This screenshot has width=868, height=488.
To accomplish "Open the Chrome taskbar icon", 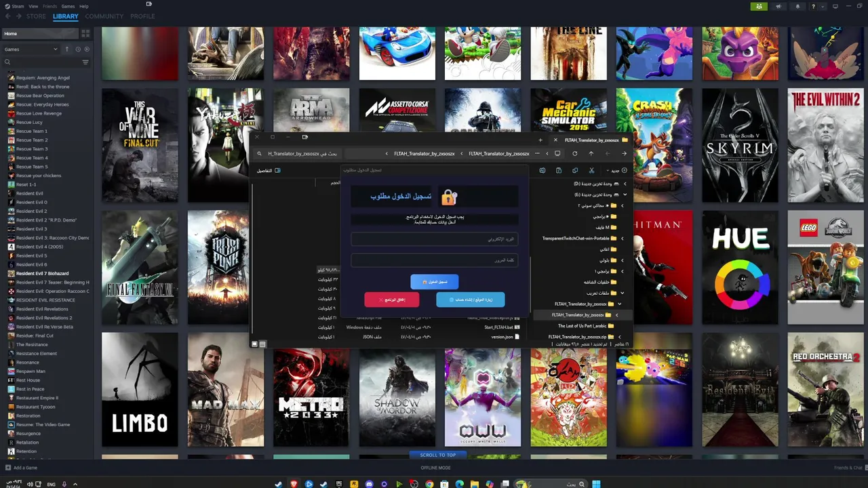I will click(x=429, y=484).
